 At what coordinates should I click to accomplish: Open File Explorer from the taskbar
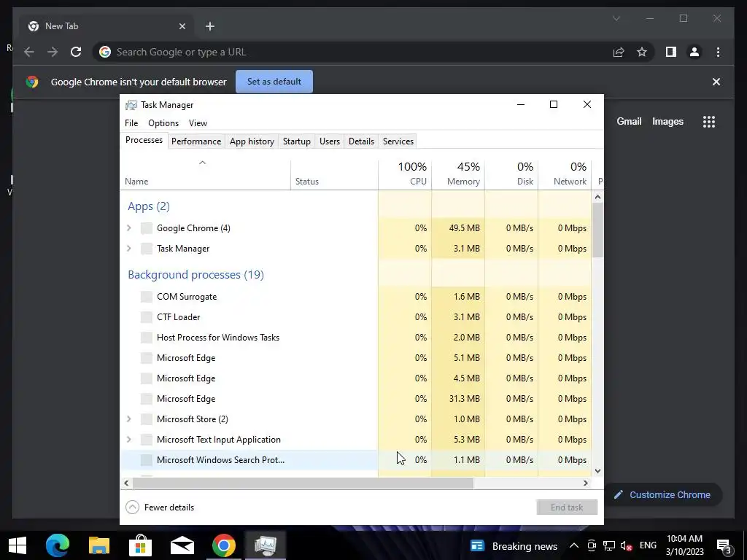(99, 545)
